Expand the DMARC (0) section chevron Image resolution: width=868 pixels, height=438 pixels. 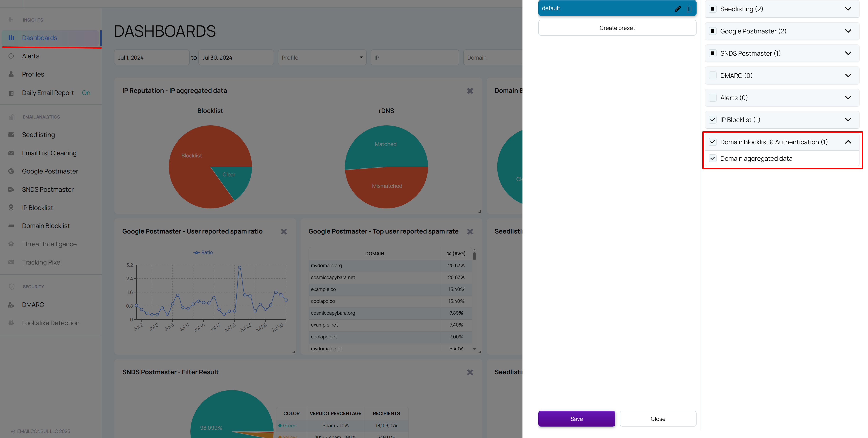click(x=848, y=75)
